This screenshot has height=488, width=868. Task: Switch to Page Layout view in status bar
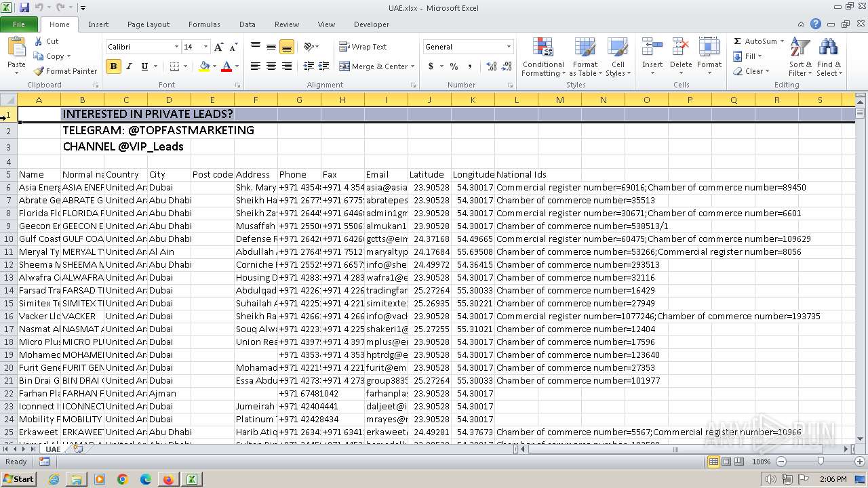(x=726, y=462)
